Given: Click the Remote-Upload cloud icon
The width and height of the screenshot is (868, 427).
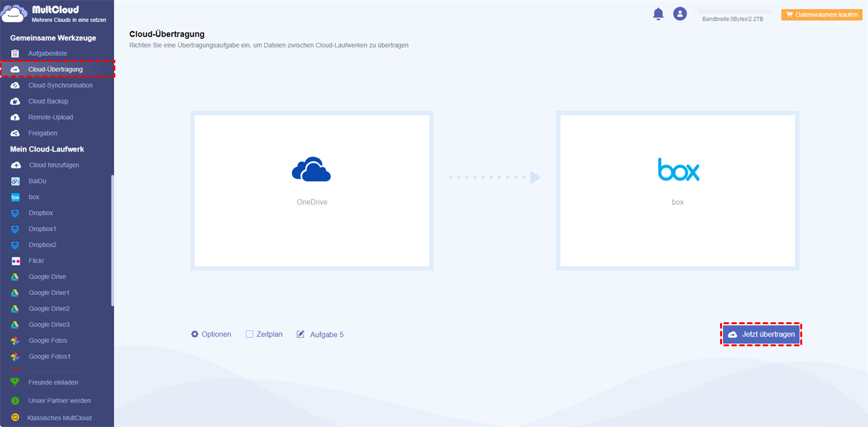Looking at the screenshot, I should click(15, 117).
